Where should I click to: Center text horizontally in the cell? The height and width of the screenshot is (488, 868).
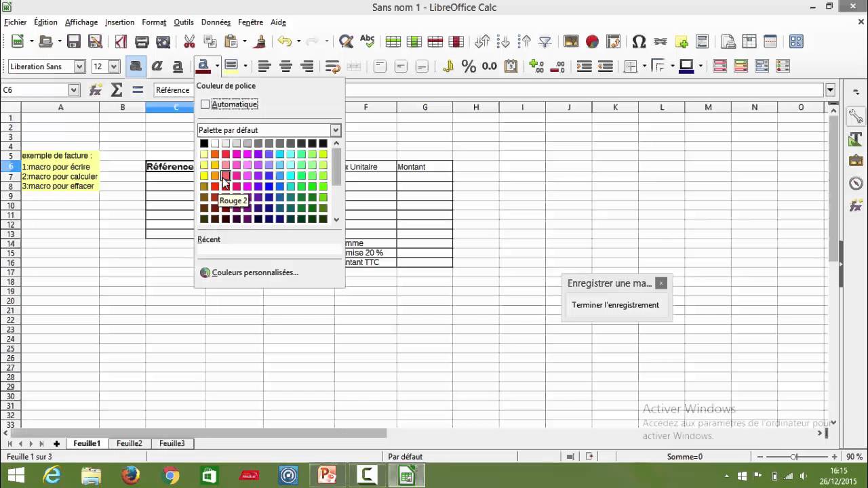(x=286, y=66)
